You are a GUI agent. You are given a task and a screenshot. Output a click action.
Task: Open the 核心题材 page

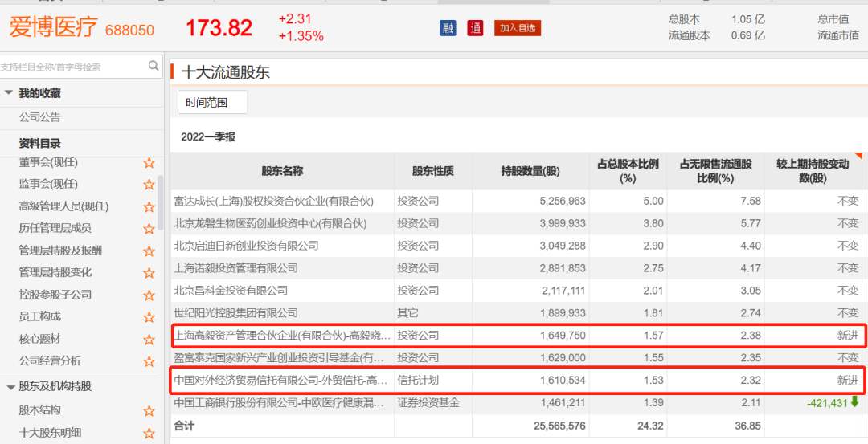(40, 339)
